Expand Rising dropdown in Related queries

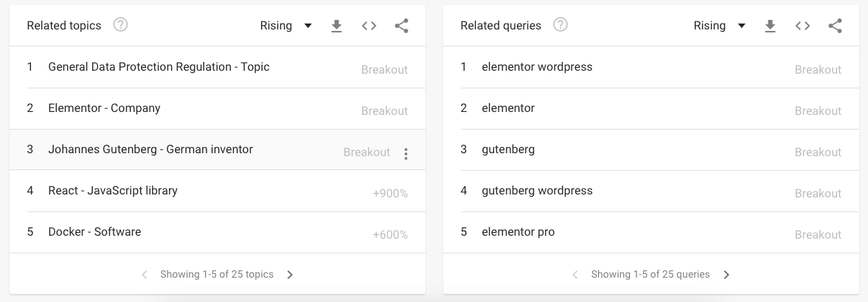[x=720, y=26]
